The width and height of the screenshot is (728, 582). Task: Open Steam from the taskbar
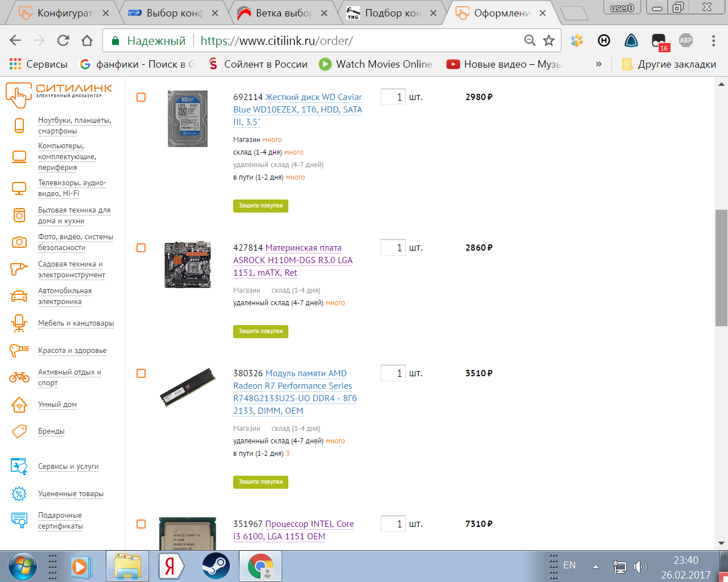(x=216, y=566)
